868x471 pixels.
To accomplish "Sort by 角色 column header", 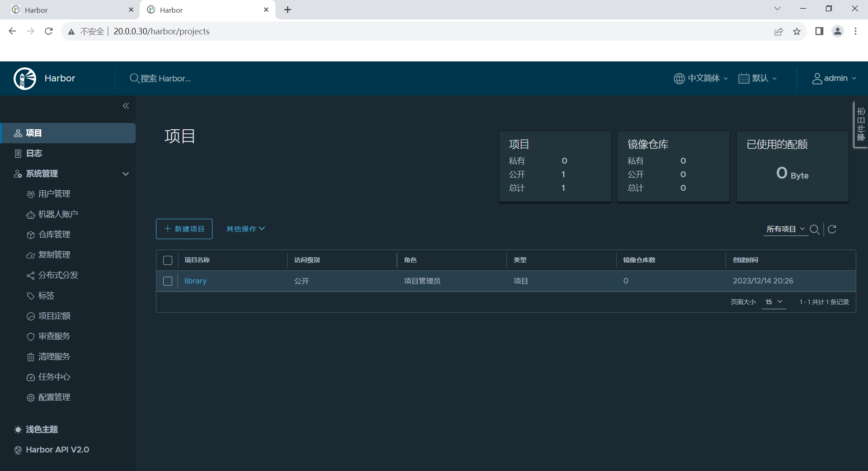I will click(x=410, y=260).
